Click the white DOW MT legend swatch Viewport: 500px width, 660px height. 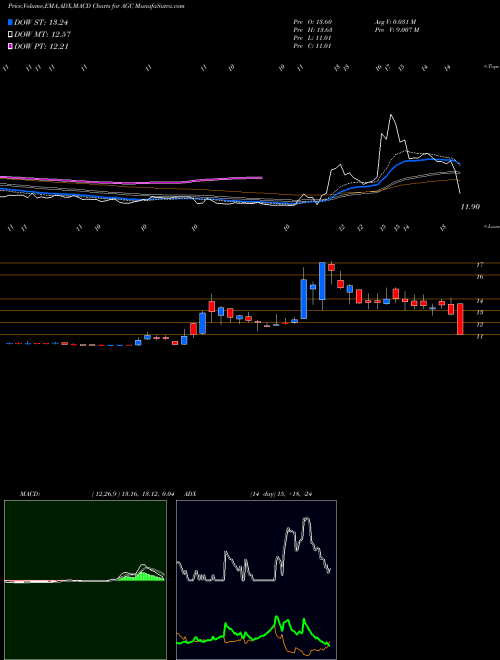pyautogui.click(x=10, y=34)
